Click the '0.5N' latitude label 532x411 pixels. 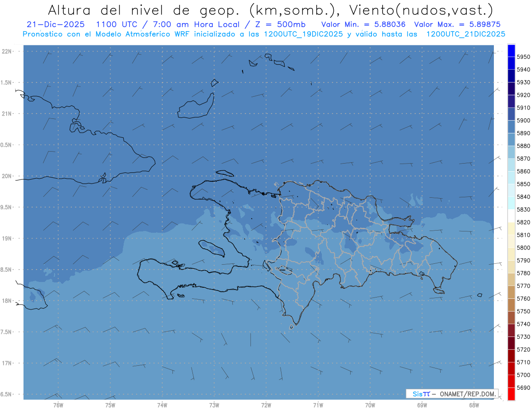click(x=7, y=145)
